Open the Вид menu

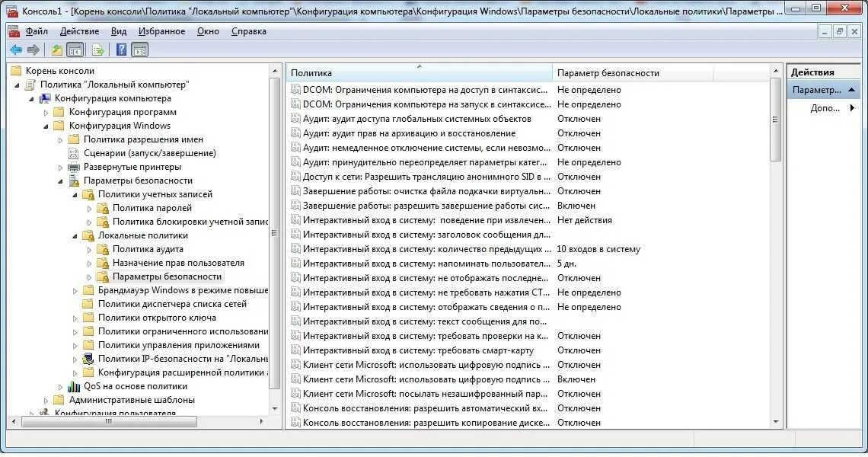(x=119, y=31)
